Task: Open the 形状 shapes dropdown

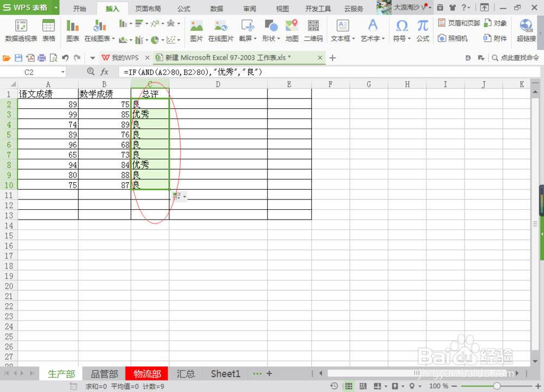Action: [271, 30]
